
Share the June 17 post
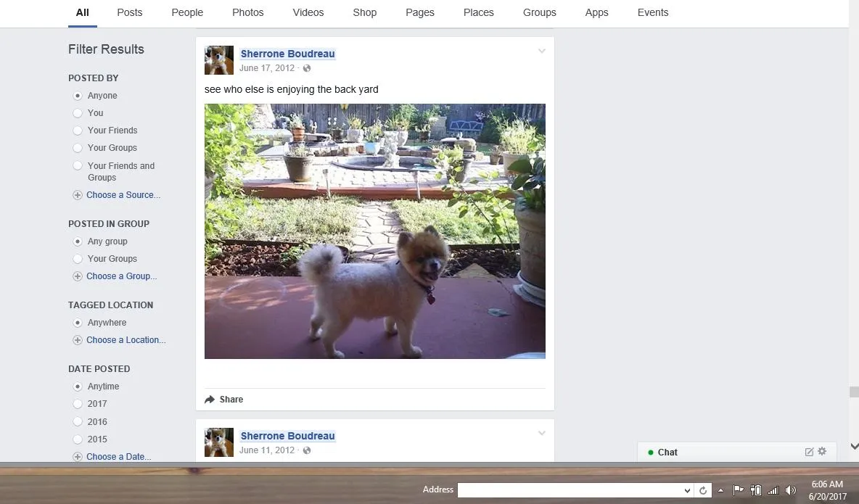point(224,400)
